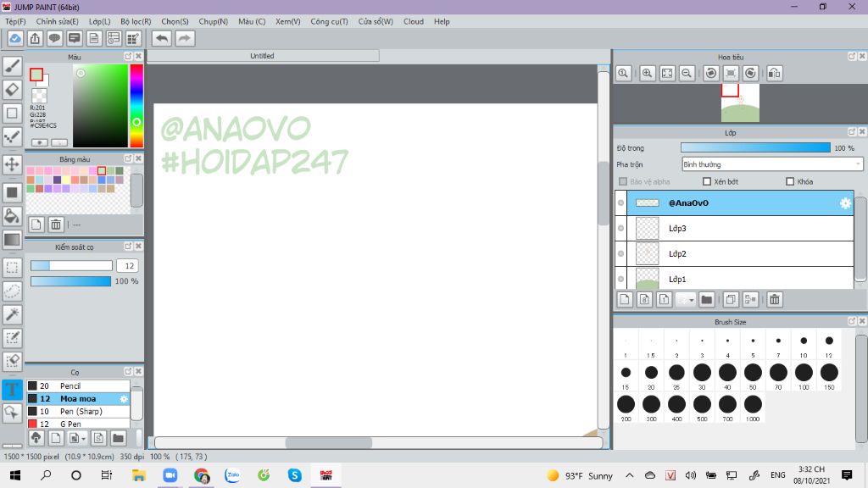This screenshot has height=488, width=868.
Task: Expand the layer merge dropdown arrow
Action: point(692,300)
